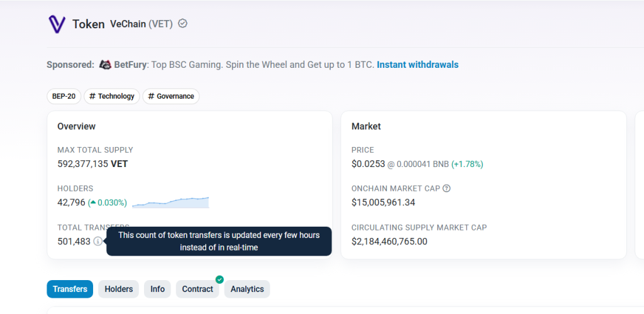Click the Market card heading
Screen dimensions: 644x314
[366, 126]
